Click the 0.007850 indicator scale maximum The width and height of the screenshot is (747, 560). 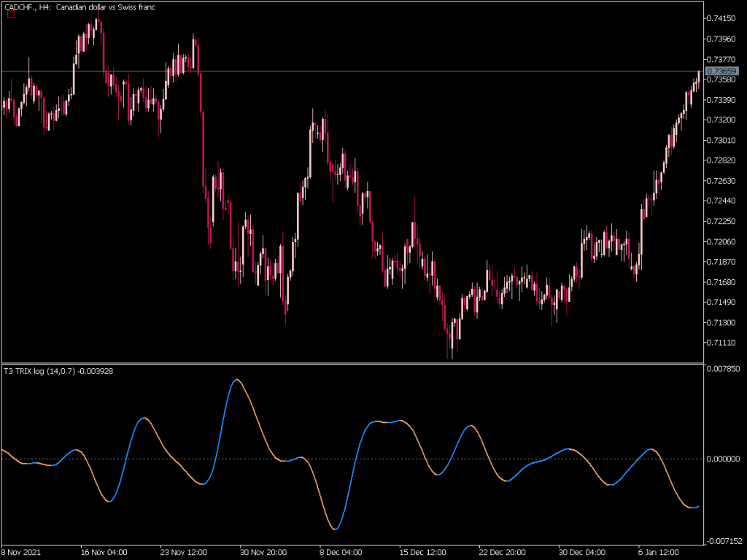point(722,369)
